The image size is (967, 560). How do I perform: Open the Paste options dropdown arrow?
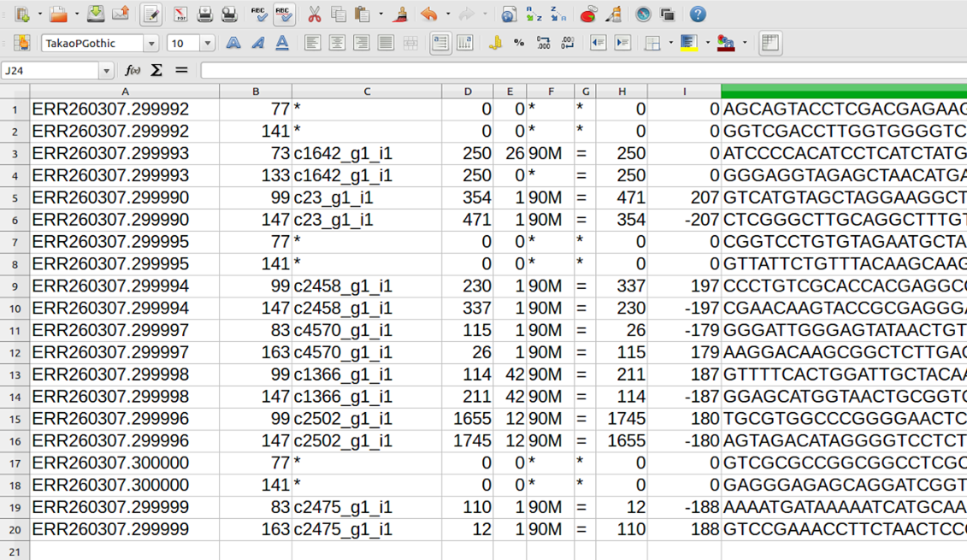[380, 15]
